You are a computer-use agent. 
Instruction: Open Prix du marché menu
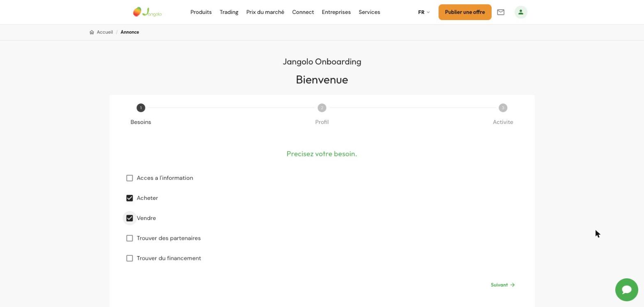point(265,12)
